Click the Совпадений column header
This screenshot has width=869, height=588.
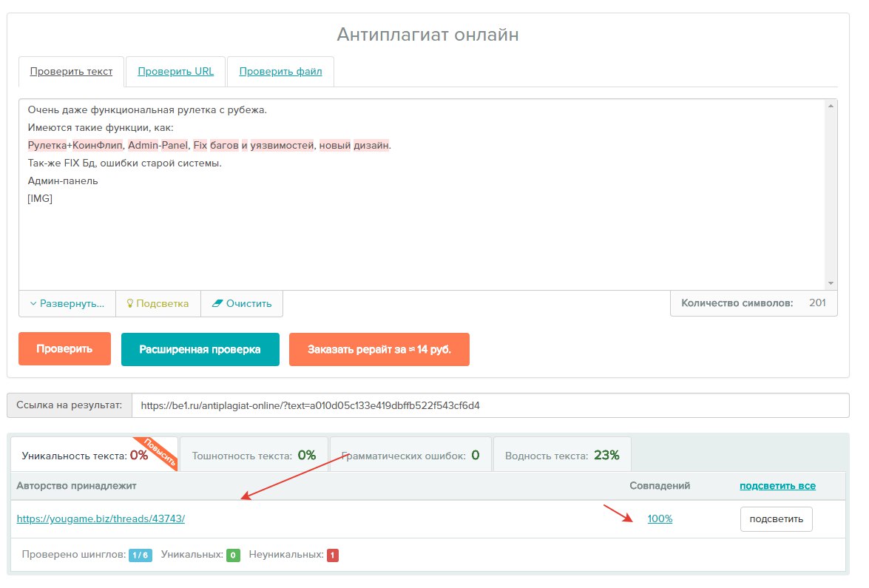(660, 486)
